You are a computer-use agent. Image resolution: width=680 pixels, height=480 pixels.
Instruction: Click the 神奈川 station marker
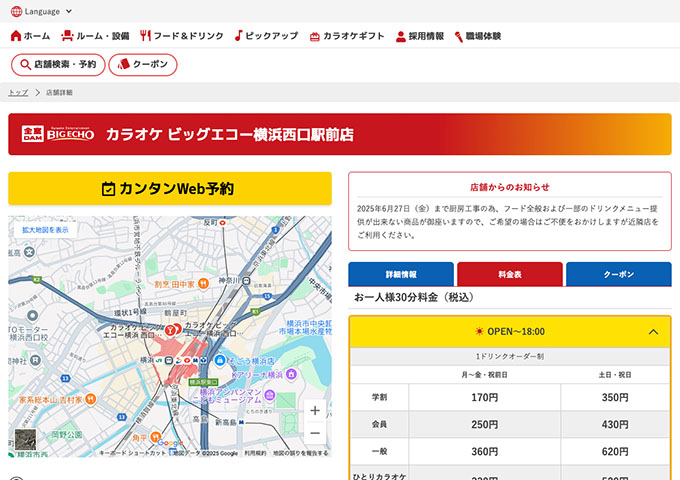tap(246, 281)
